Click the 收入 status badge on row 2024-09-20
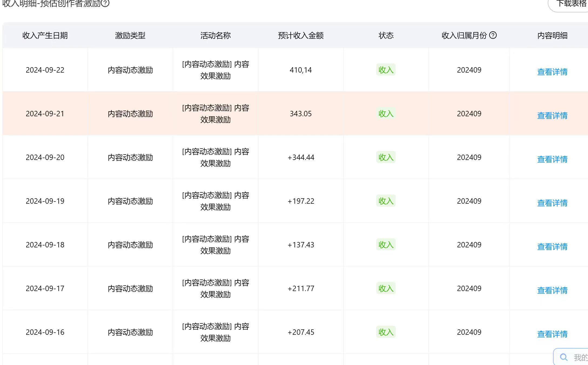This screenshot has width=588, height=365. click(x=386, y=157)
